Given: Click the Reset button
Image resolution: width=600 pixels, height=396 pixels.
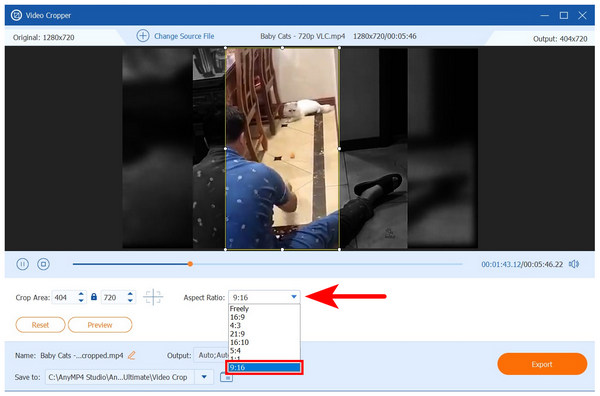Looking at the screenshot, I should pyautogui.click(x=40, y=325).
